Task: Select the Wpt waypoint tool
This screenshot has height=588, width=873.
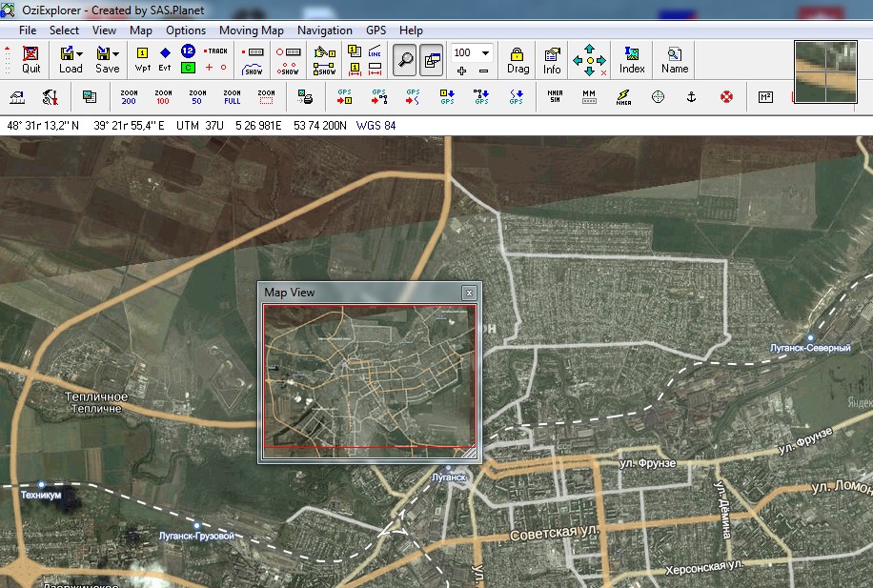Action: coord(143,59)
